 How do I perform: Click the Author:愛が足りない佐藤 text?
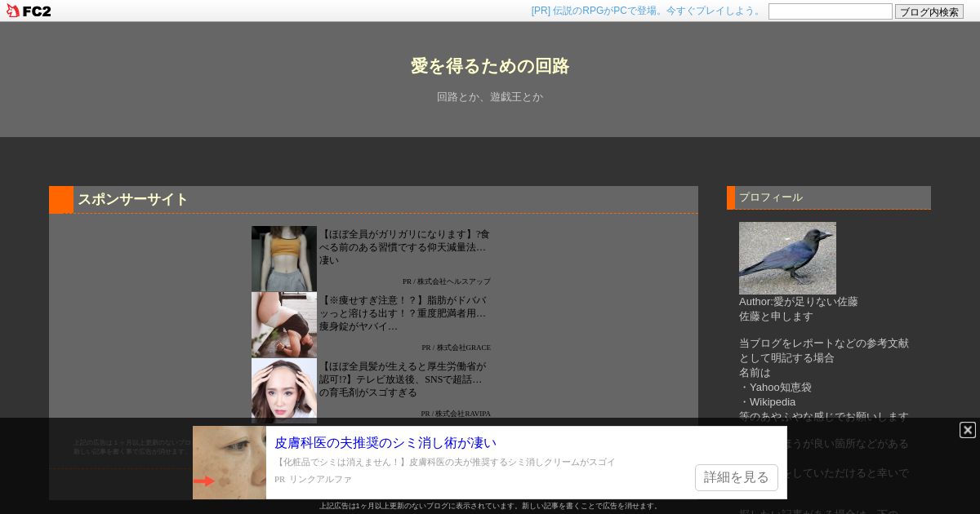(x=799, y=302)
